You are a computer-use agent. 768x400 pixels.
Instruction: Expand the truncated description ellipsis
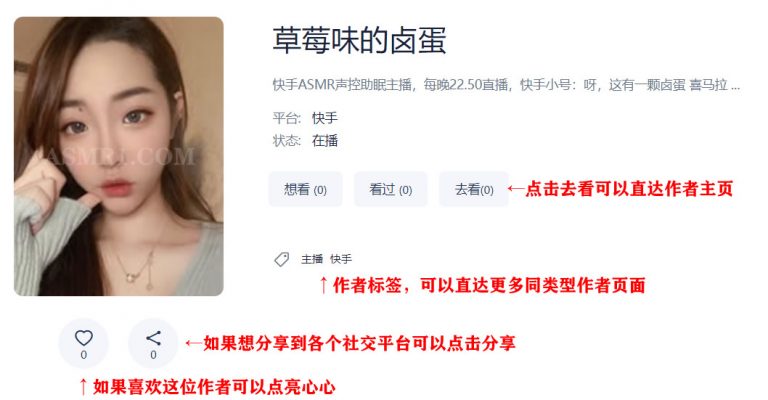(735, 86)
